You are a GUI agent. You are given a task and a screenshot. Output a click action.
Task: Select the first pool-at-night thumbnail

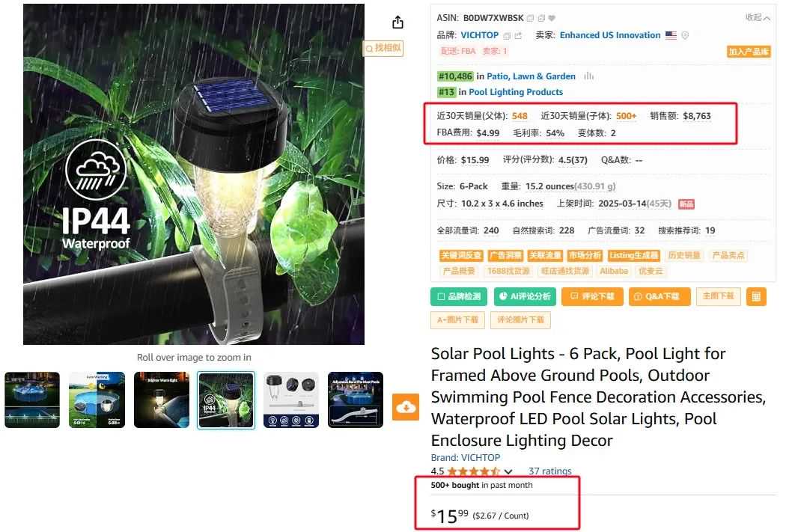point(32,400)
